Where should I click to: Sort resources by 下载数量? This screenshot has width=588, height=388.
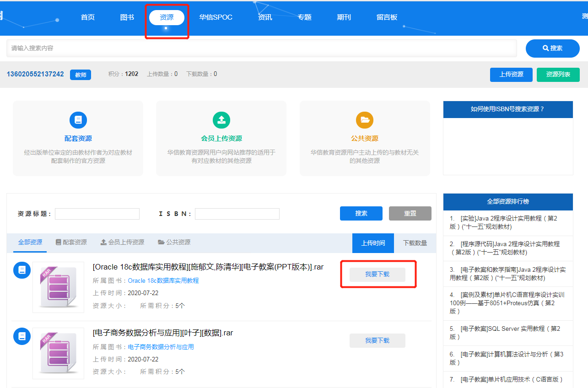tap(415, 243)
